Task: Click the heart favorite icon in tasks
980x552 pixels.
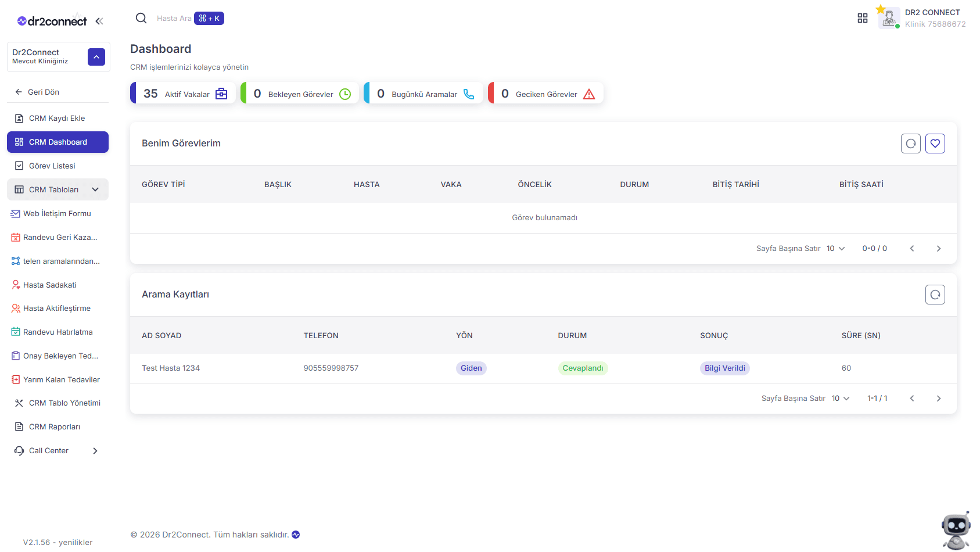Action: 935,144
